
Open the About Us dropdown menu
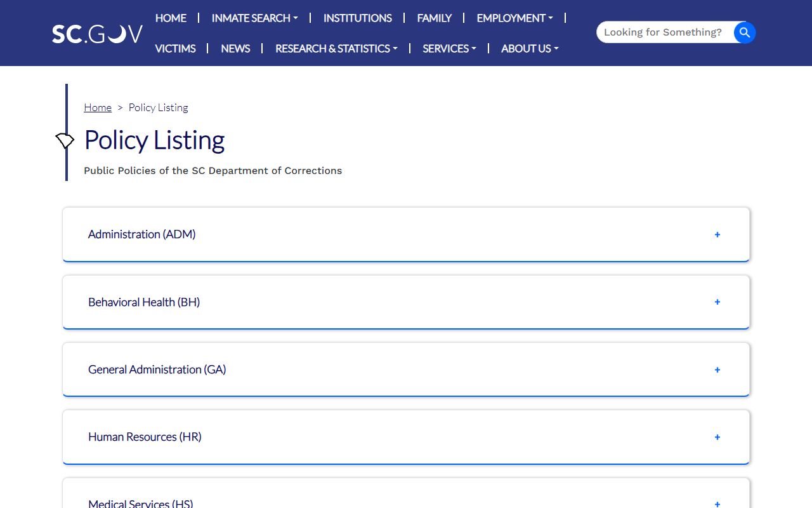530,48
